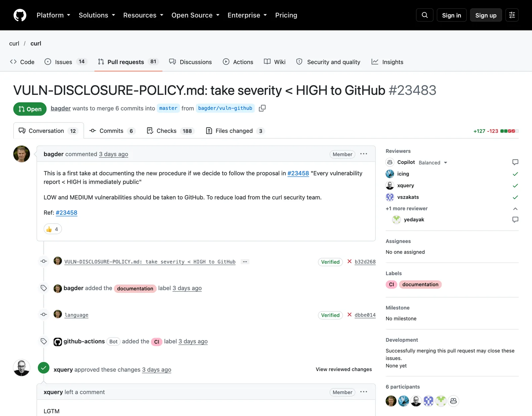Open the master branch link

(168, 108)
